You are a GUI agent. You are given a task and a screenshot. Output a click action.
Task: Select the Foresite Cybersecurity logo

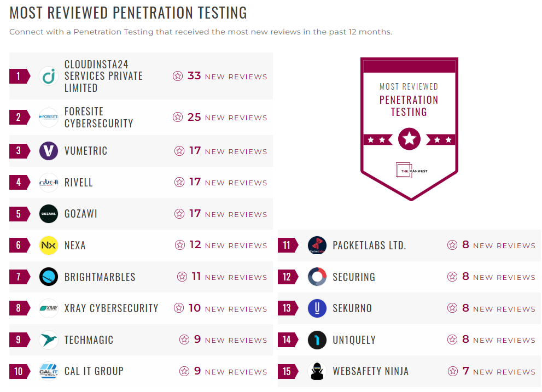coord(48,117)
